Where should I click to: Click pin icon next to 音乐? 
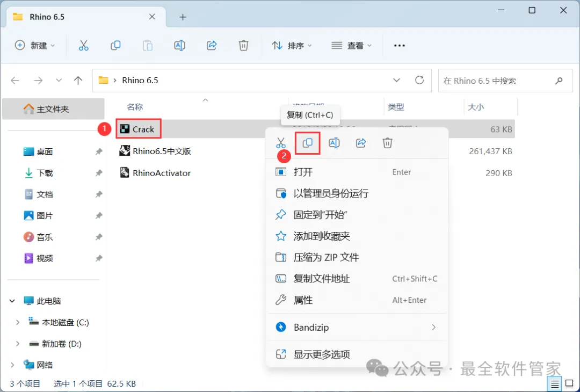tap(99, 237)
